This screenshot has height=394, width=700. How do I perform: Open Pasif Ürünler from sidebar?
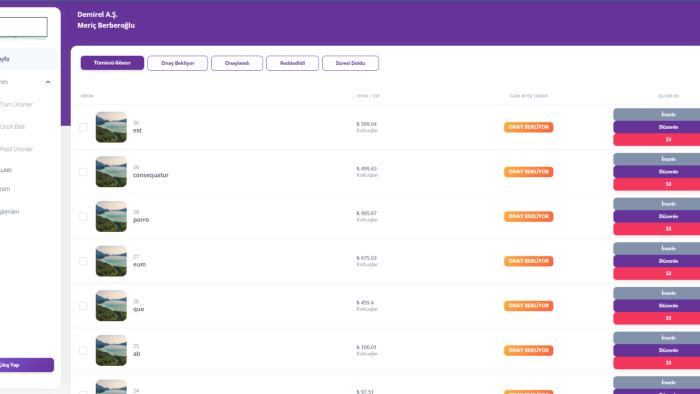coord(17,149)
